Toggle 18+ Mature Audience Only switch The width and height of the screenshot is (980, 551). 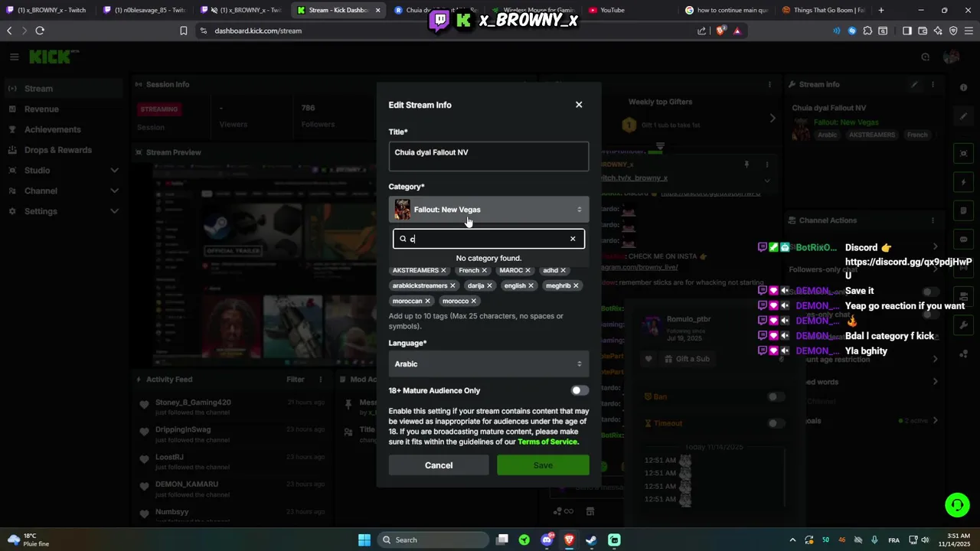pos(580,390)
